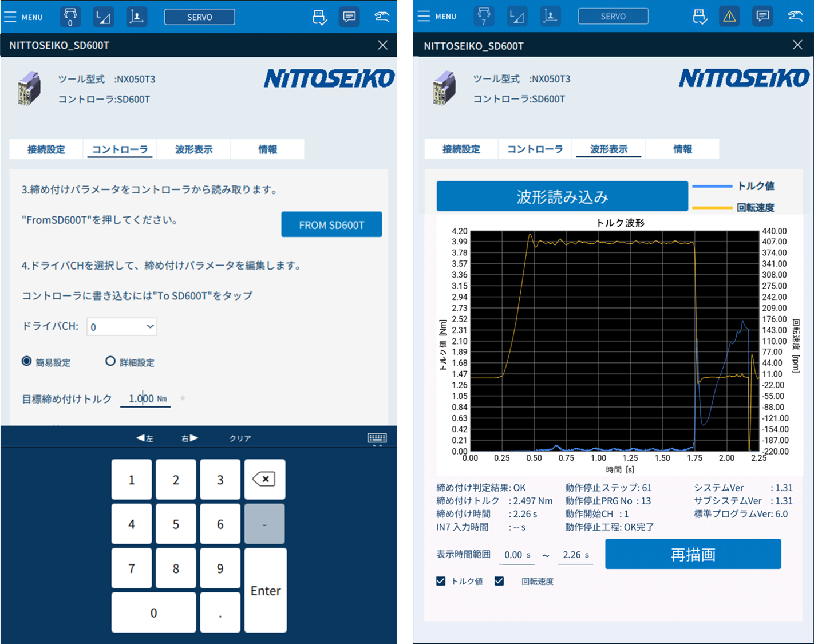This screenshot has width=814, height=644.
Task: Open the message log icon in left toolbar
Action: pos(349,17)
